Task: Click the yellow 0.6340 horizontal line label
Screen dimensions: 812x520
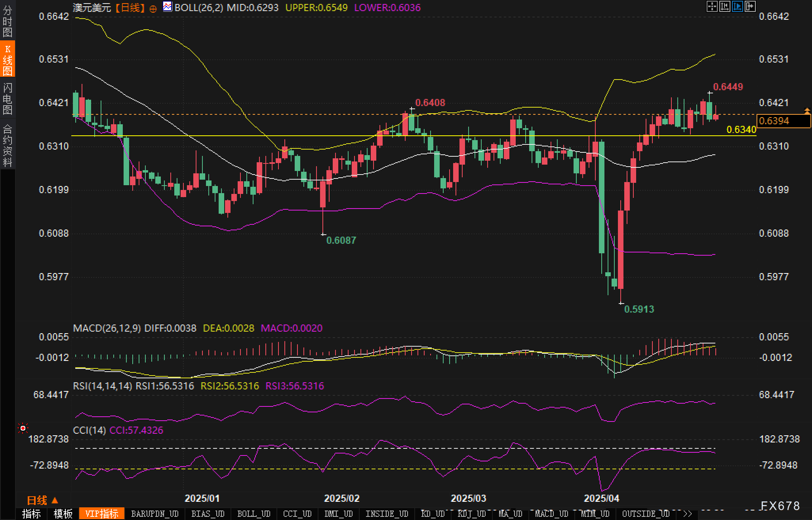Action: pos(741,130)
